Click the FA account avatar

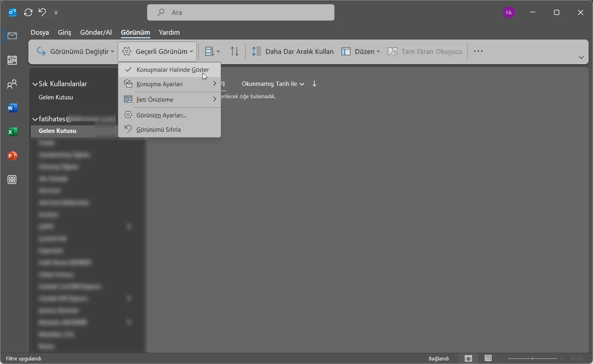(x=509, y=13)
